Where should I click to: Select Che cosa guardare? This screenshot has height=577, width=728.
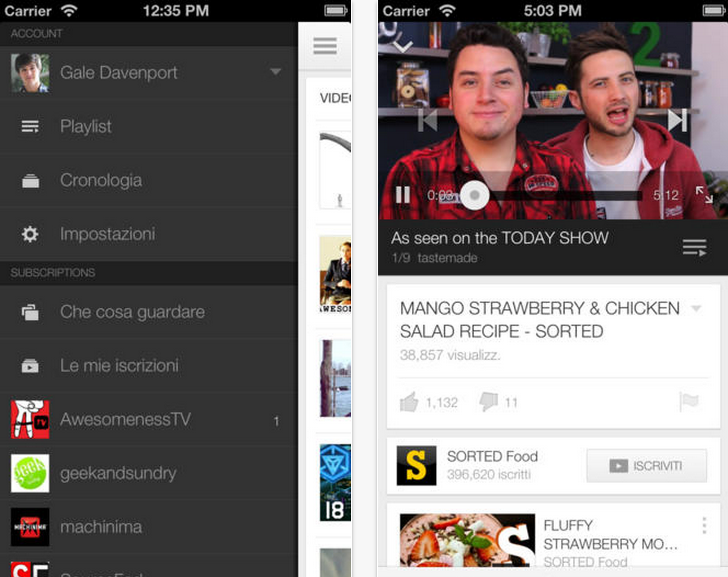pos(149,312)
